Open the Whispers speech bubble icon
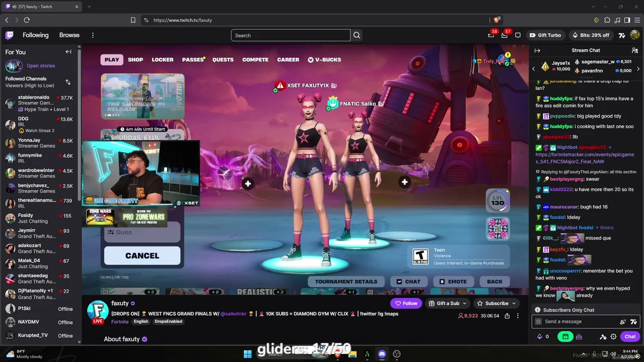644x362 pixels. [x=518, y=35]
